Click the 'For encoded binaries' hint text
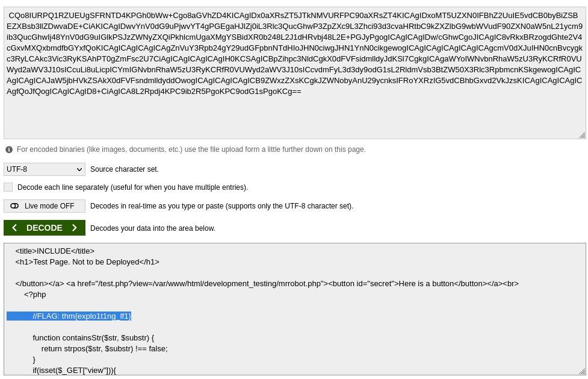588x379 pixels. [191, 149]
